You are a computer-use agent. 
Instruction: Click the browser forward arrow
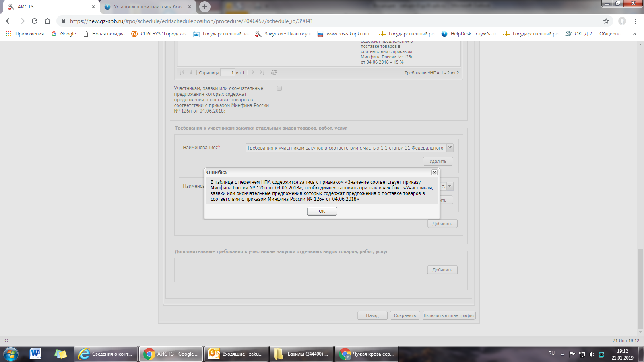(x=22, y=21)
